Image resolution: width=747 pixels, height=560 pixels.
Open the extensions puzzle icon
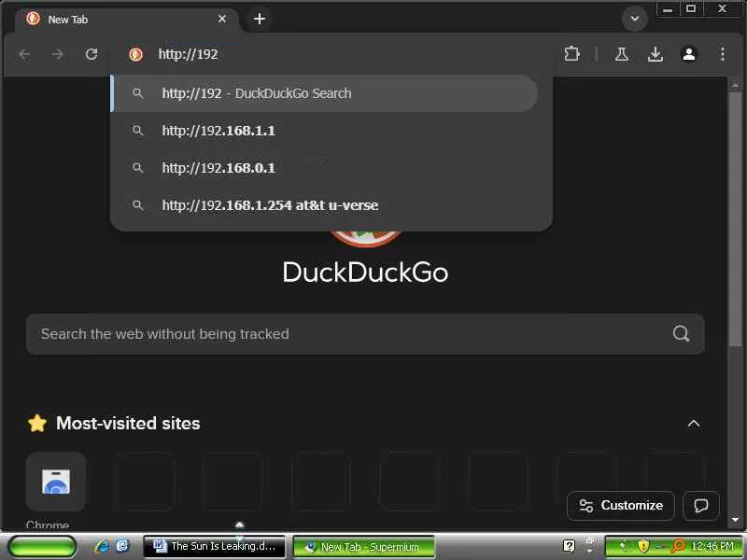571,54
